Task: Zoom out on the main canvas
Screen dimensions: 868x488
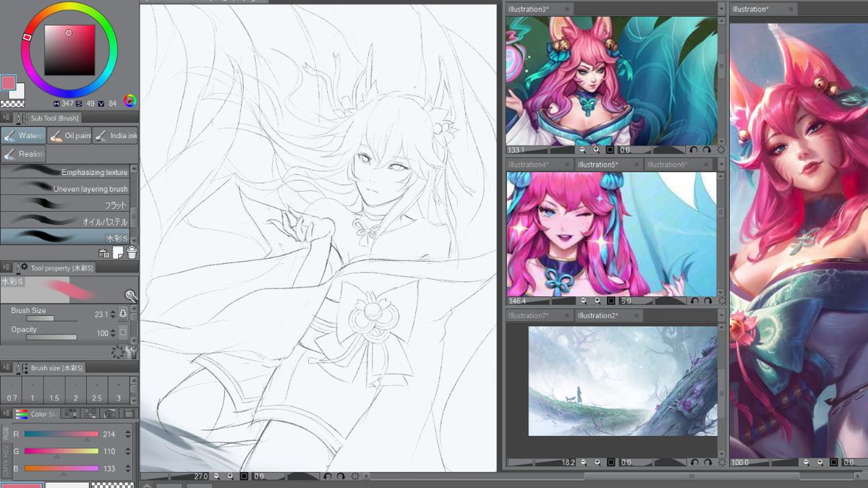Action: [218, 476]
